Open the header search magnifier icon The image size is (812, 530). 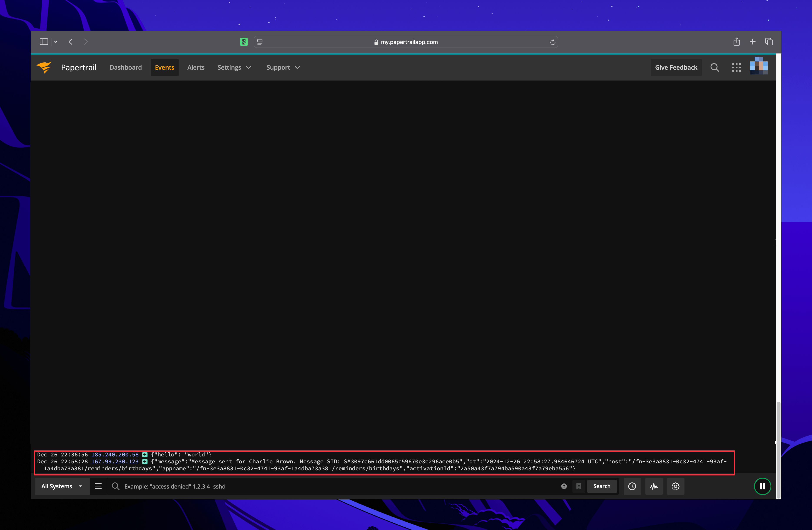pyautogui.click(x=715, y=67)
